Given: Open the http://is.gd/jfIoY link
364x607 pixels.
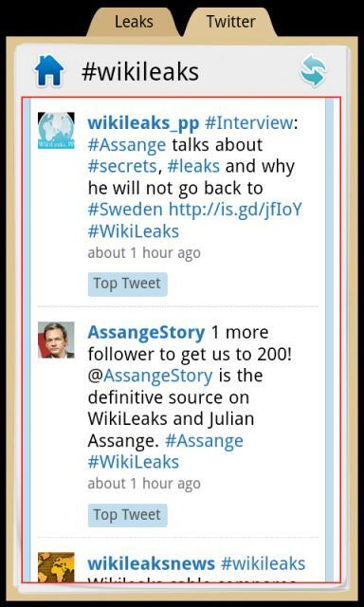Looking at the screenshot, I should point(235,210).
